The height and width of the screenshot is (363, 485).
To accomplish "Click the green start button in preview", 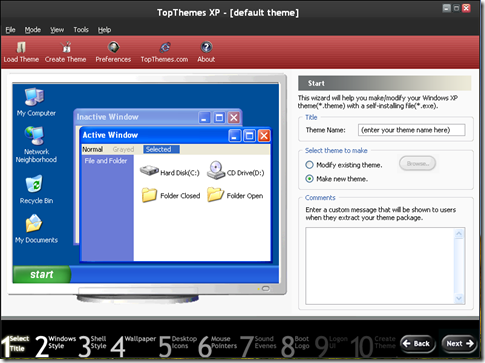I will click(42, 274).
